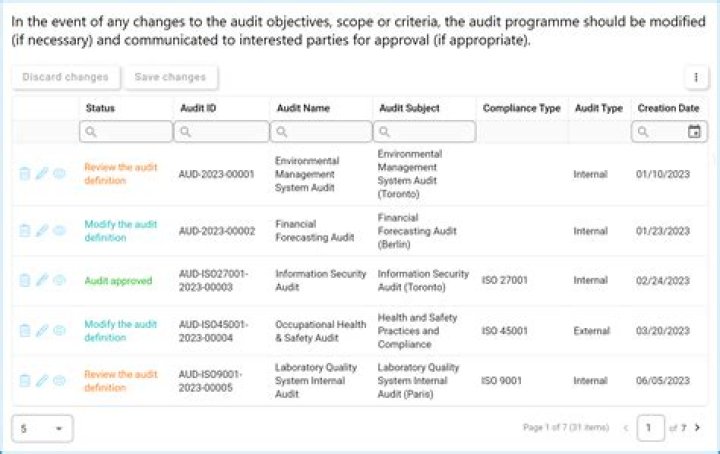Image resolution: width=720 pixels, height=454 pixels.
Task: Click 'Modify the audit definition' for AUD-ISO45001 row
Action: pos(120,331)
